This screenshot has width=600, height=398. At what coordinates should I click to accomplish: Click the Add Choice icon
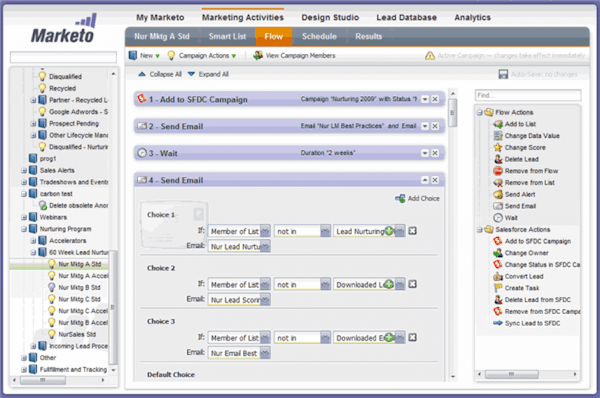click(400, 199)
